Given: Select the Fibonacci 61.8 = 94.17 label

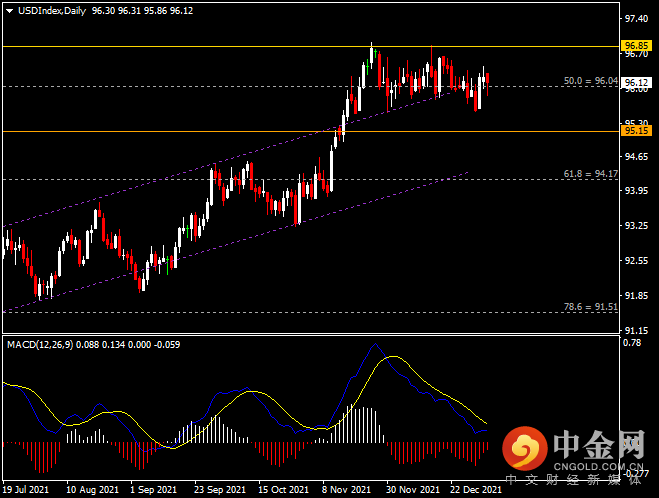Looking at the screenshot, I should click(590, 174).
